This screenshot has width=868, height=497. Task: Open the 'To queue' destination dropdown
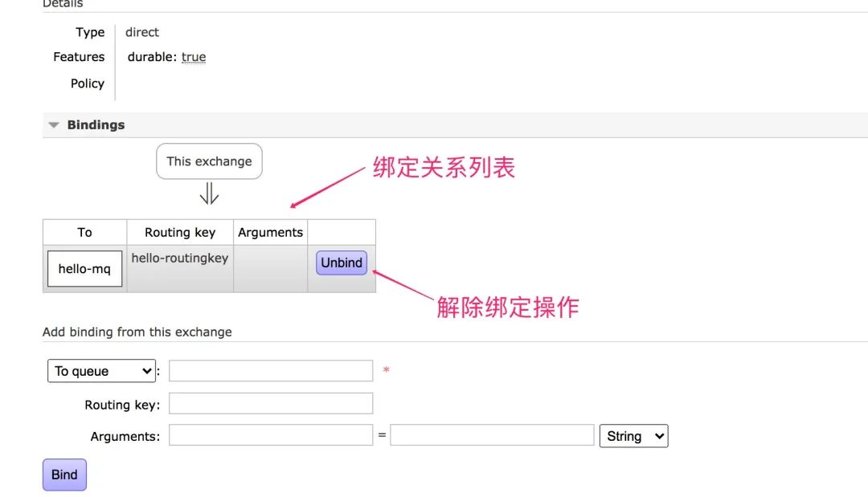[x=101, y=371]
